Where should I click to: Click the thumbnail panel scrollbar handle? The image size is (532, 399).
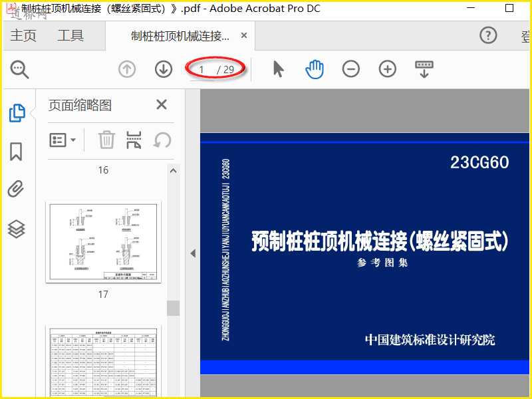[x=173, y=308]
